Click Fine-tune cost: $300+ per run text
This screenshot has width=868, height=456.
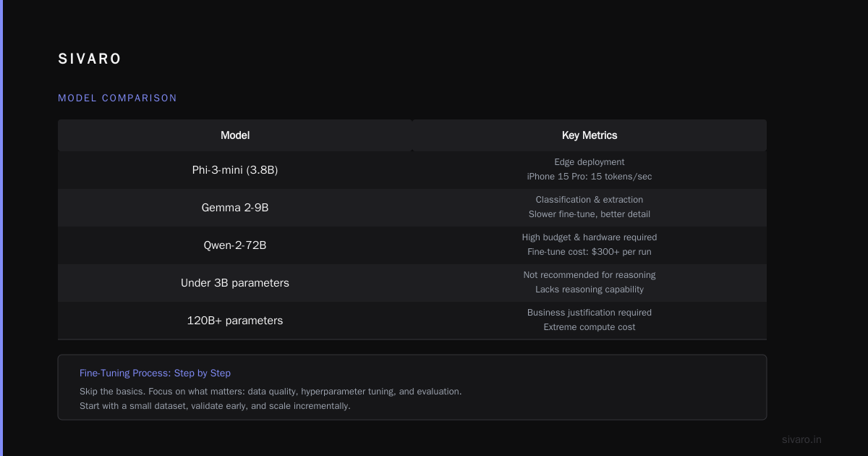tap(590, 252)
